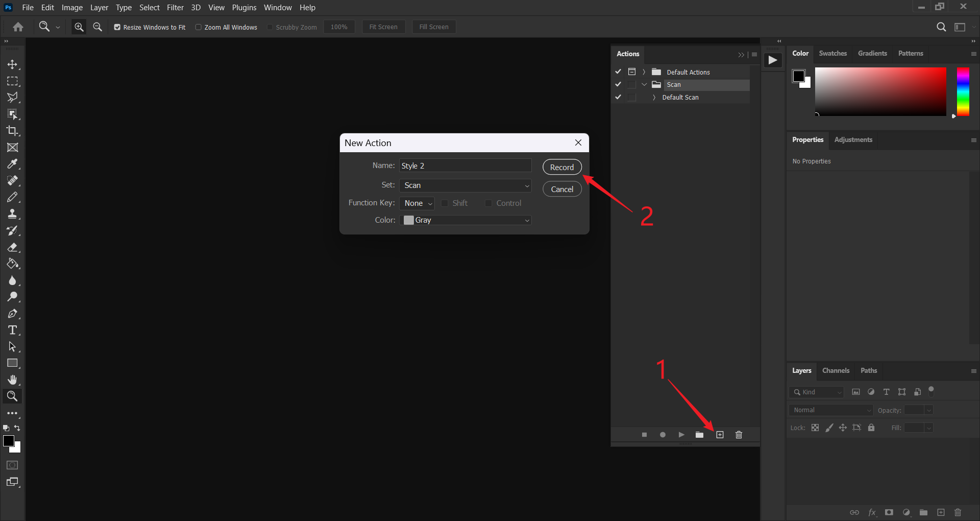
Task: Click the Delete action trash icon
Action: click(x=739, y=435)
